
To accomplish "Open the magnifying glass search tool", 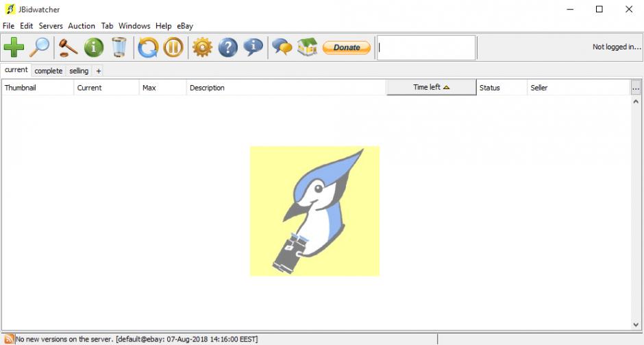I will coord(40,47).
